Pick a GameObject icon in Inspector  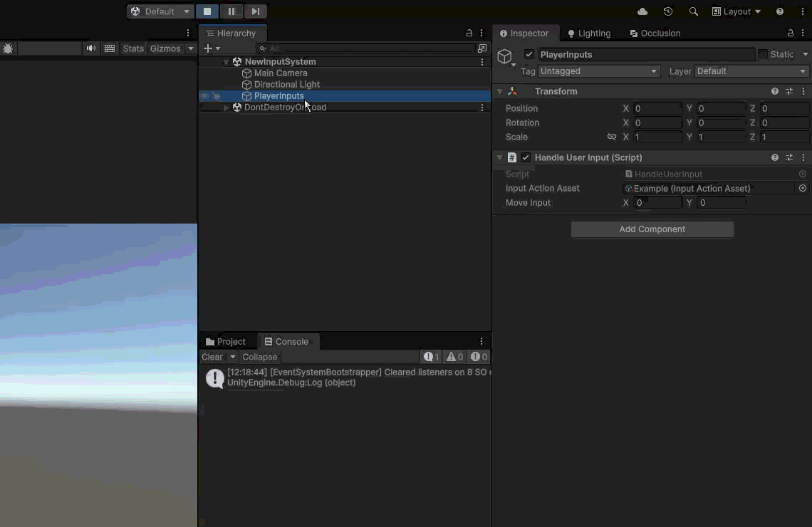(505, 56)
